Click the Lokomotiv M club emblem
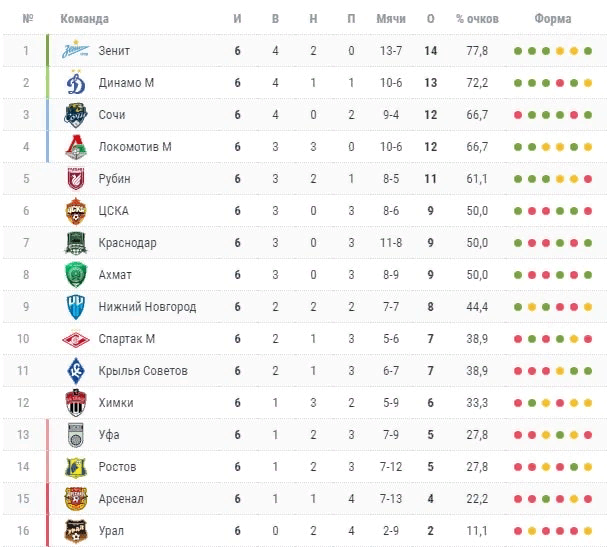This screenshot has width=607, height=547. [x=76, y=147]
